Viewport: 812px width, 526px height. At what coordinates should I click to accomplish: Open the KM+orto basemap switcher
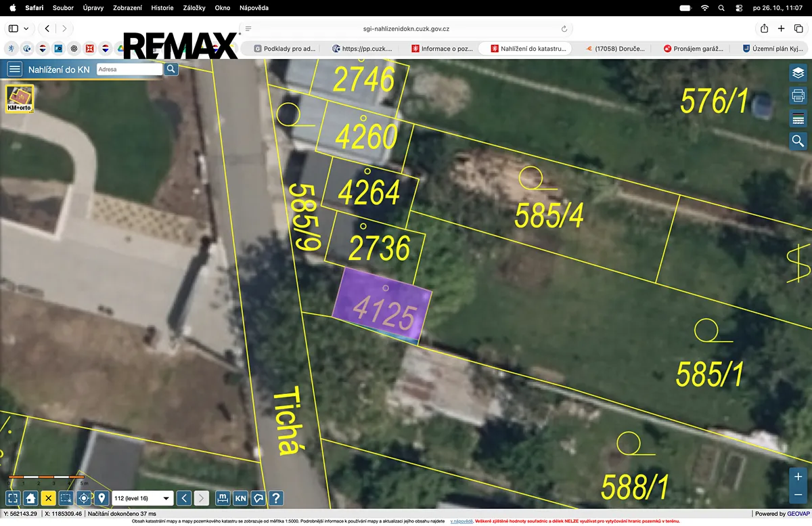[x=20, y=99]
